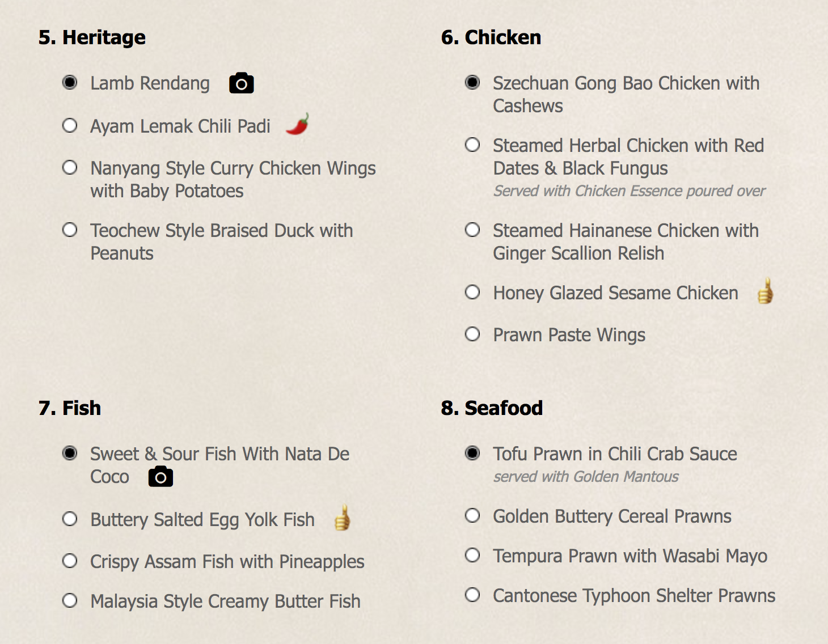
Task: Select Teochew Style Braised Duck radio button
Action: [70, 230]
